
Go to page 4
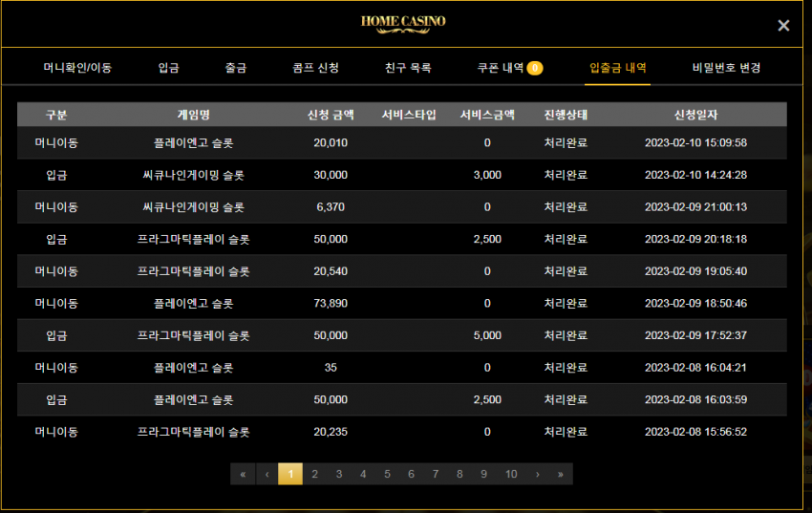363,474
